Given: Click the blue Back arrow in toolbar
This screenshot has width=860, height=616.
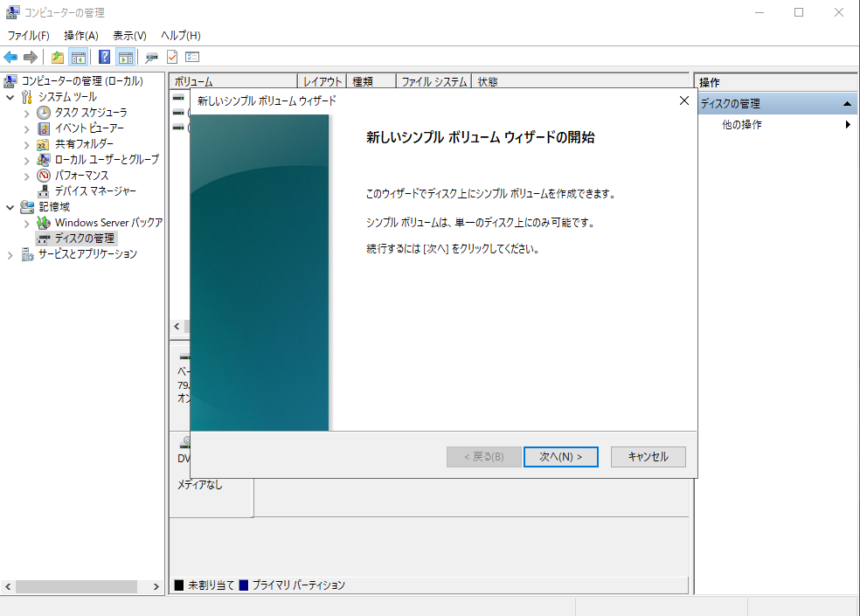Looking at the screenshot, I should click(x=10, y=58).
